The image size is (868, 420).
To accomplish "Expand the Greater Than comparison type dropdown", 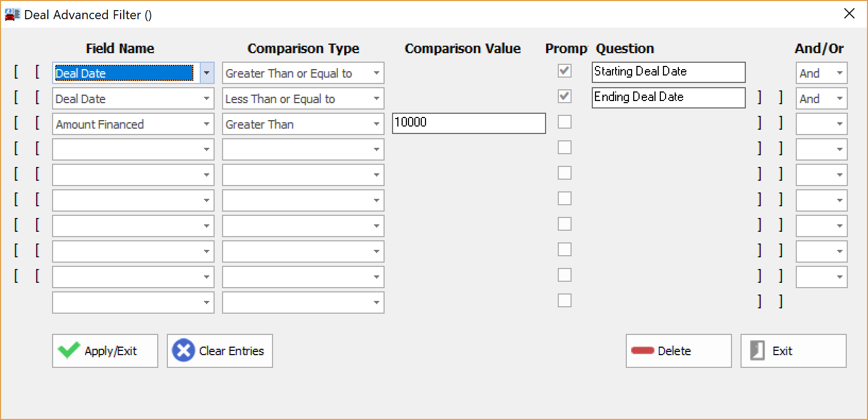I will 376,124.
